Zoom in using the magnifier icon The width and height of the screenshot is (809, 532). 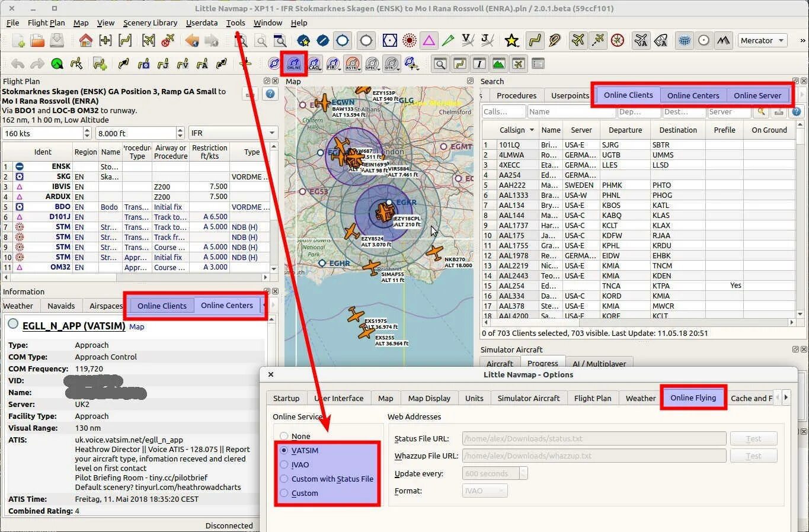pyautogui.click(x=241, y=41)
